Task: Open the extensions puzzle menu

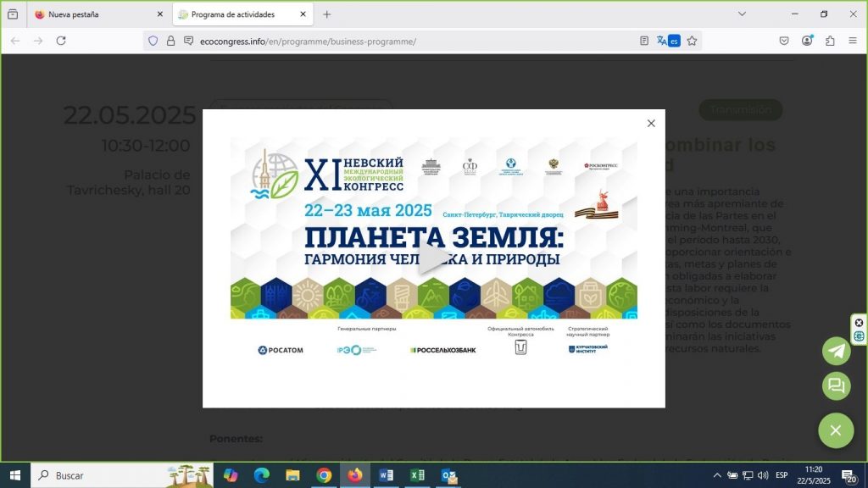Action: click(830, 41)
